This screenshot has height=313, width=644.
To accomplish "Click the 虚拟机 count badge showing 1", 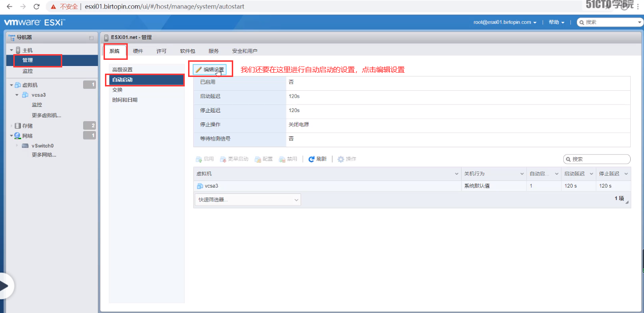I will click(x=89, y=85).
